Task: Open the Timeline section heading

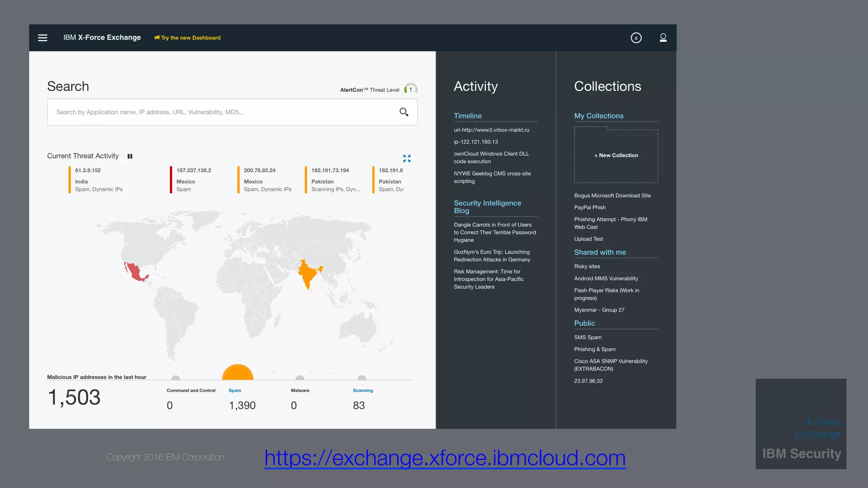Action: click(467, 116)
